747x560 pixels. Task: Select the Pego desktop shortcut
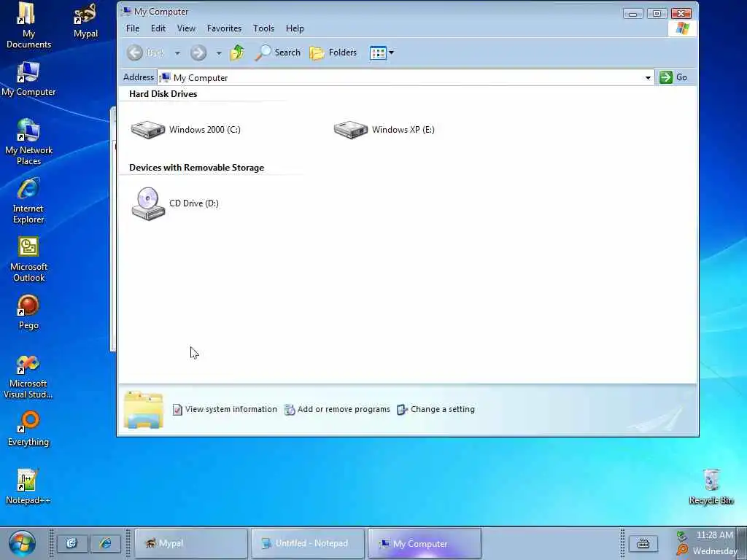pyautogui.click(x=28, y=312)
